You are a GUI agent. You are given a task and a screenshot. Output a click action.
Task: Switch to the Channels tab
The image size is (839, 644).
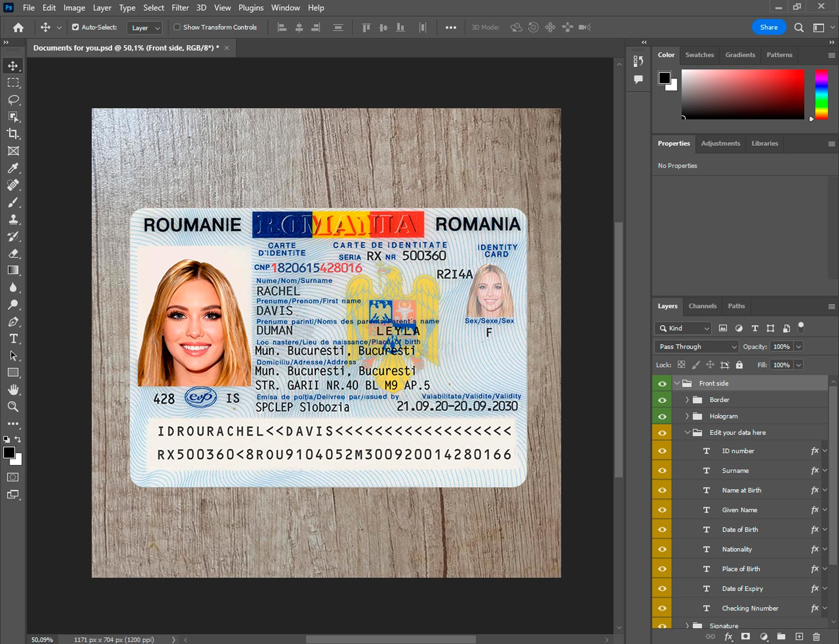tap(702, 306)
